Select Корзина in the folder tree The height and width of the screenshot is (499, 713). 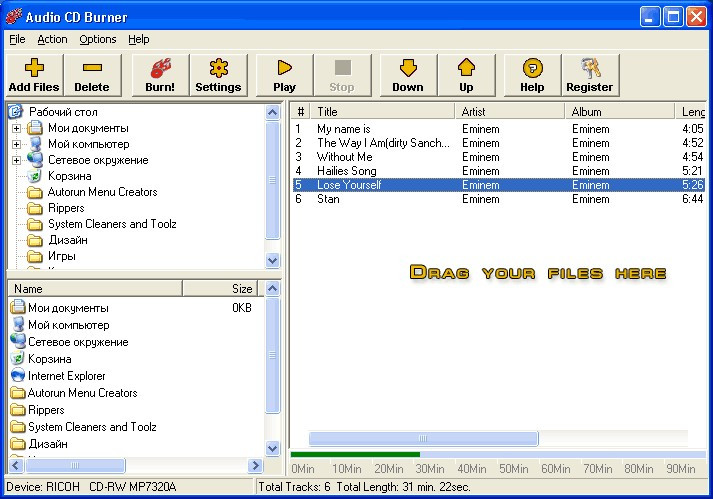click(70, 176)
